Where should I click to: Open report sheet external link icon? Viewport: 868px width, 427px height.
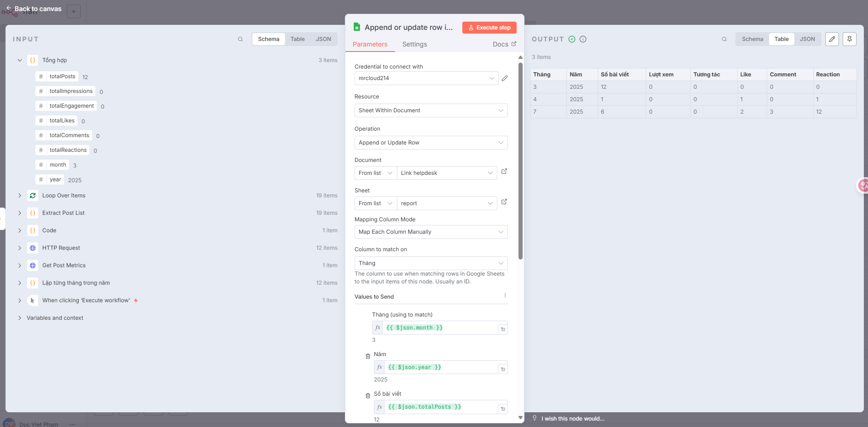[504, 202]
